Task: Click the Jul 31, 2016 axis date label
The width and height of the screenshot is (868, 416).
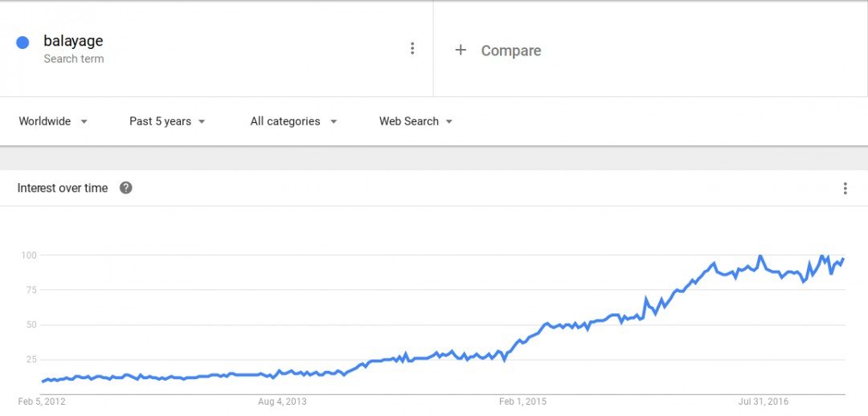Action: pos(764,402)
